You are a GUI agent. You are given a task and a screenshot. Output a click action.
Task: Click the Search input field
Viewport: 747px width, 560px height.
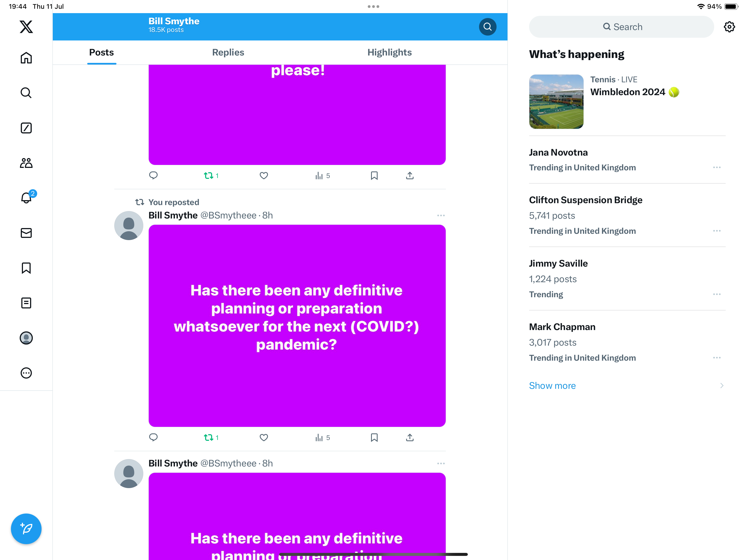(x=621, y=27)
